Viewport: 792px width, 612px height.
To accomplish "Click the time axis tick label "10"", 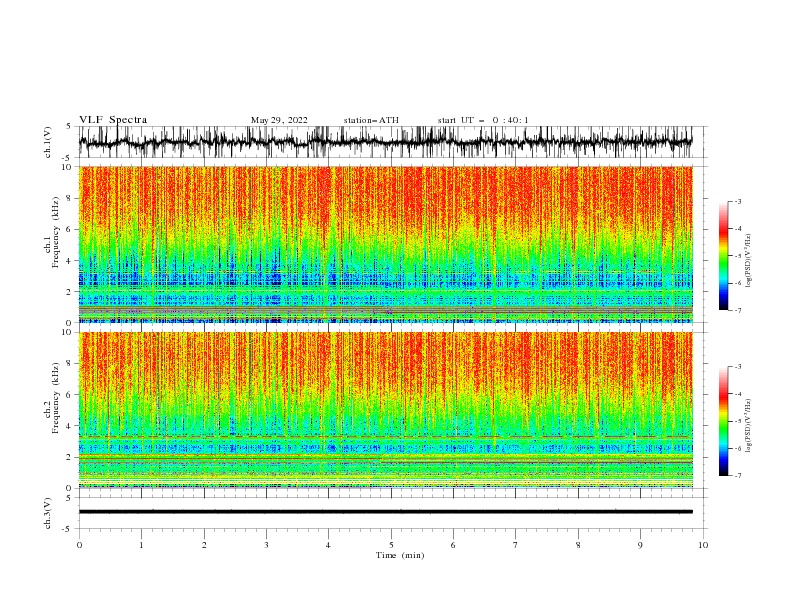I will 703,545.
